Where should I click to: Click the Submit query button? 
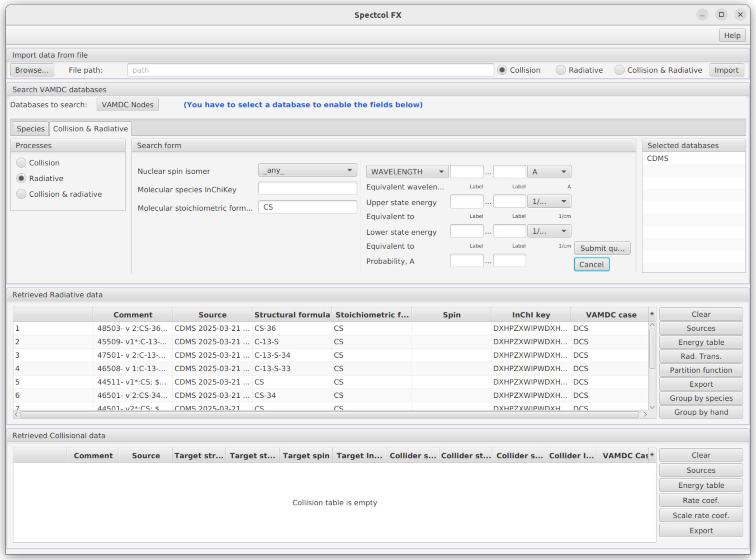tap(602, 248)
